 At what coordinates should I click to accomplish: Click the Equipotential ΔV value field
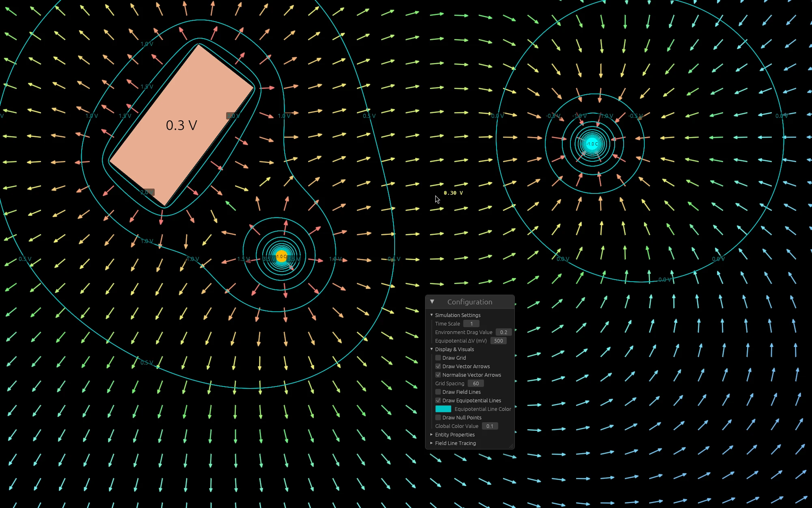499,341
